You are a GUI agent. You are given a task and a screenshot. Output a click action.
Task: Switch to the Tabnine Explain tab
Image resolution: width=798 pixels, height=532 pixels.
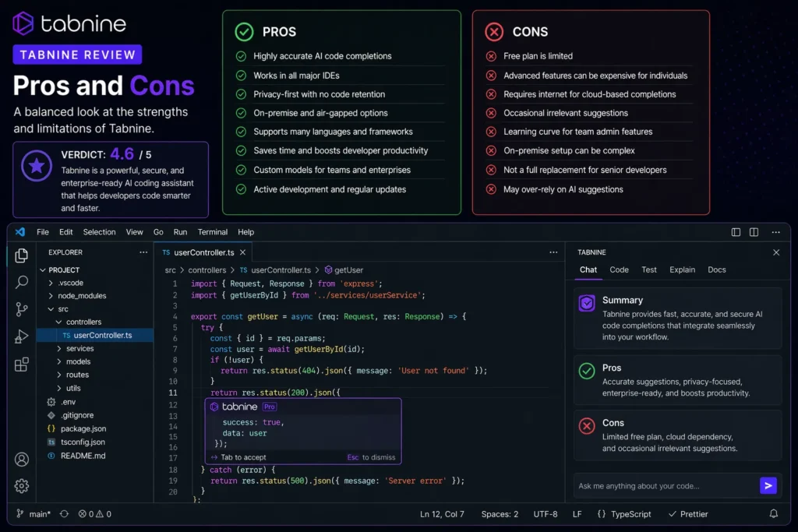coord(682,270)
